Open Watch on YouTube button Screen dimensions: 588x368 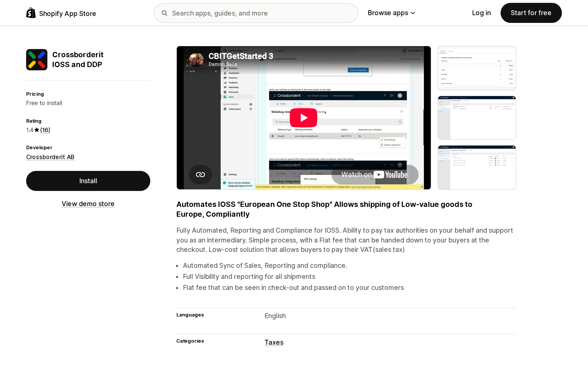coord(375,175)
